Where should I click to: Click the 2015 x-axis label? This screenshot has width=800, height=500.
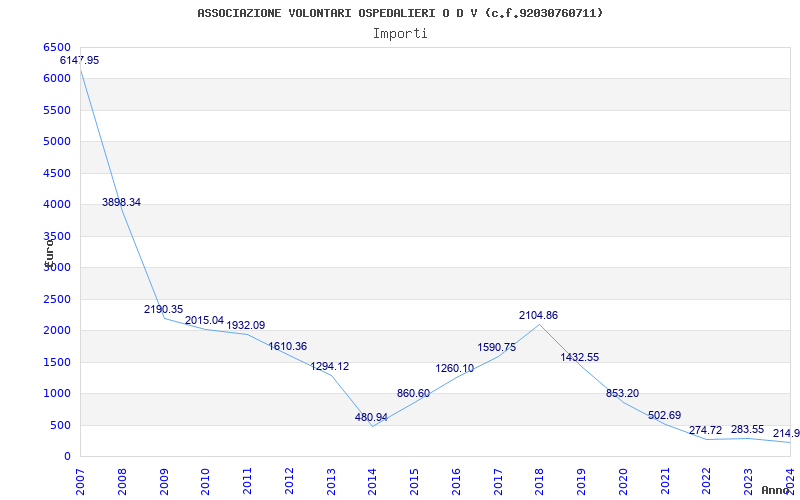click(414, 482)
